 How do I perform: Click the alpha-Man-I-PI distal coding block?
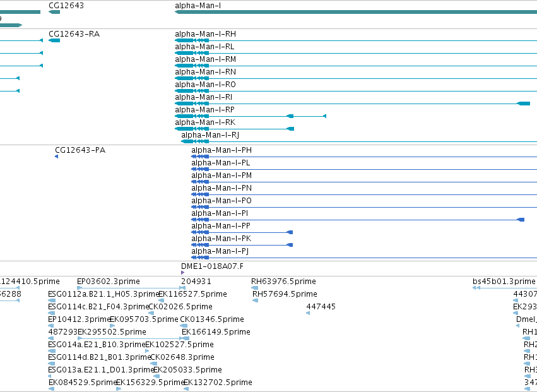[521, 220]
